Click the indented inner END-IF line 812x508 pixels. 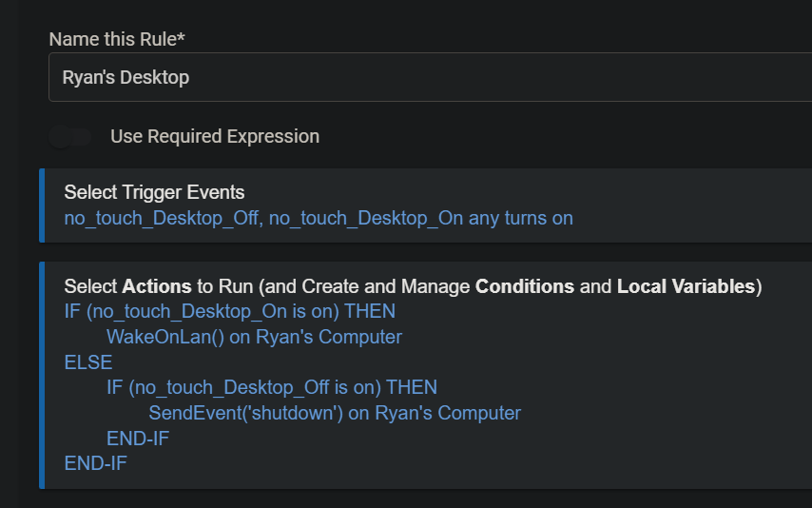coord(137,439)
